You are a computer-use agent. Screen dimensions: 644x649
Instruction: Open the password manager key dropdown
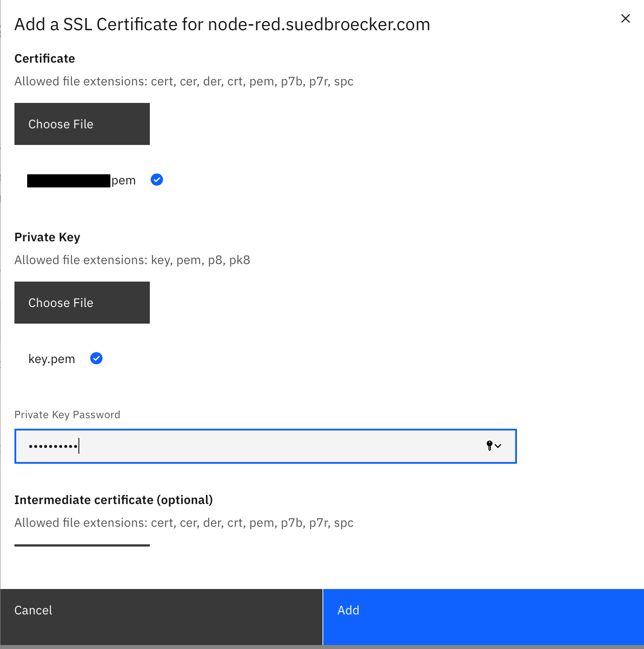(494, 446)
